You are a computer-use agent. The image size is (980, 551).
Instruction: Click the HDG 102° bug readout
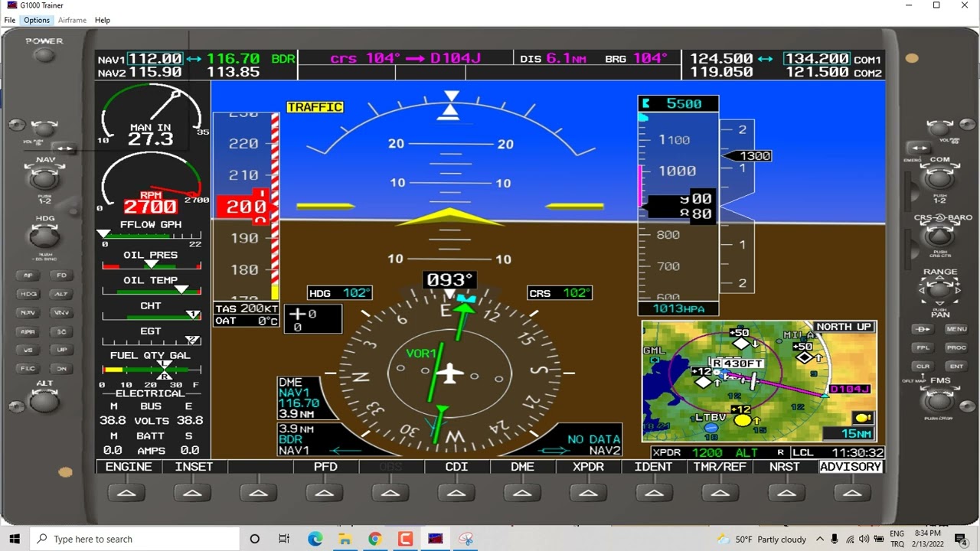click(340, 293)
